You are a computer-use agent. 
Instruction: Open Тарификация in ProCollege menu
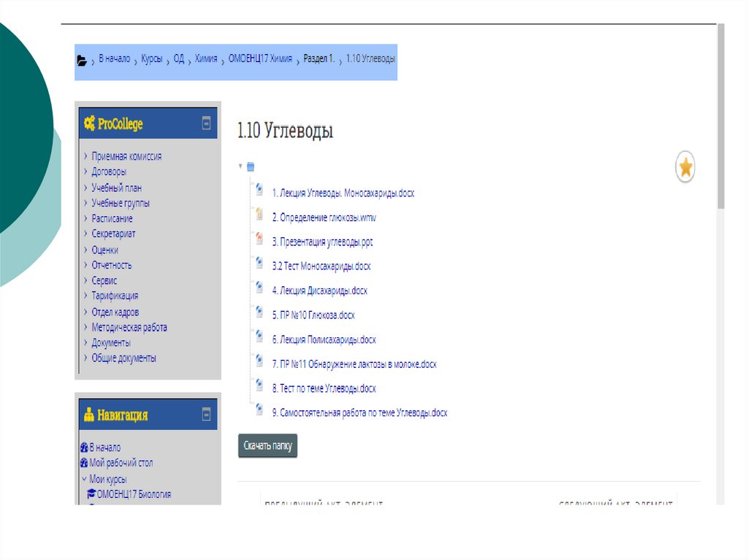point(115,296)
